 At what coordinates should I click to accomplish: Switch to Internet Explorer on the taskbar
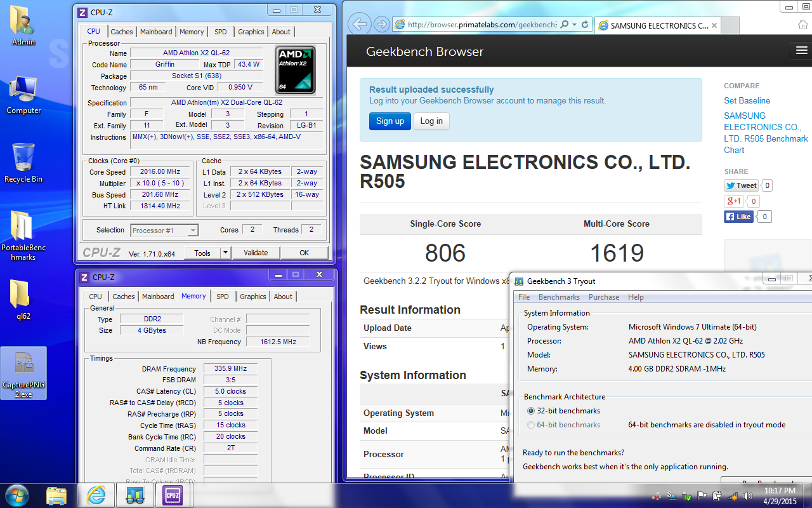coord(96,495)
